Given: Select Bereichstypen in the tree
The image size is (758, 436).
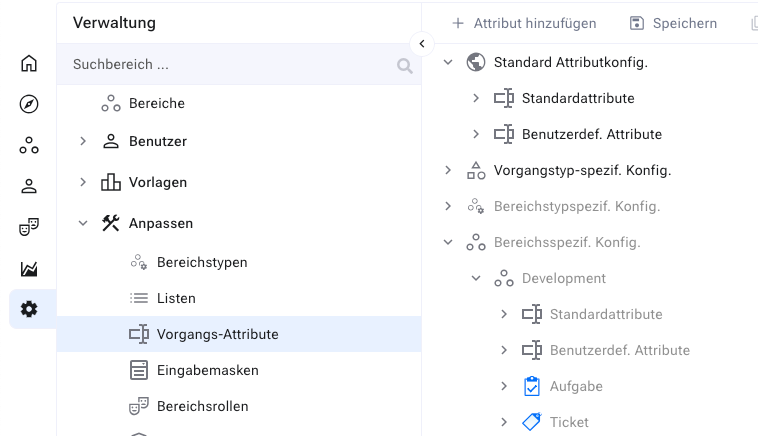Looking at the screenshot, I should click(201, 262).
